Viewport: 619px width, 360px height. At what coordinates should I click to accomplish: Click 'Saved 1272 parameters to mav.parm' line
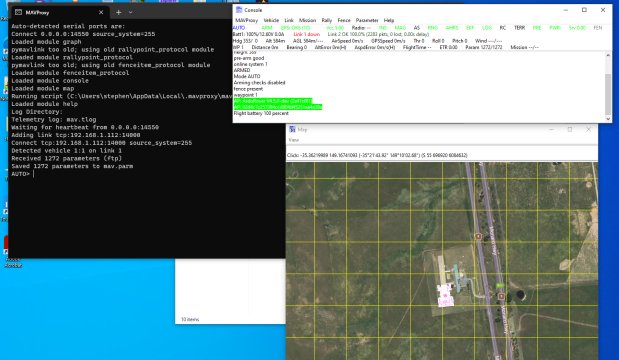pyautogui.click(x=72, y=166)
